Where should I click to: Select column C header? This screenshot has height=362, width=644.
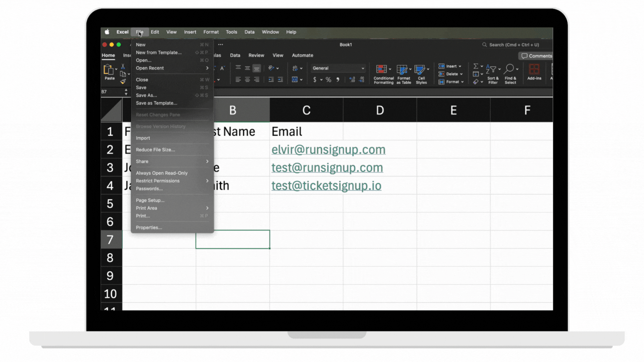click(306, 110)
